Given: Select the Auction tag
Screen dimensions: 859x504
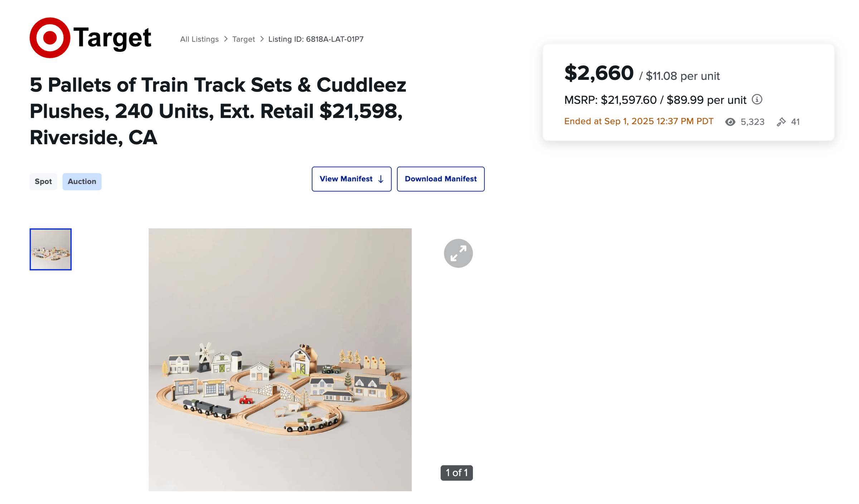Looking at the screenshot, I should 82,181.
